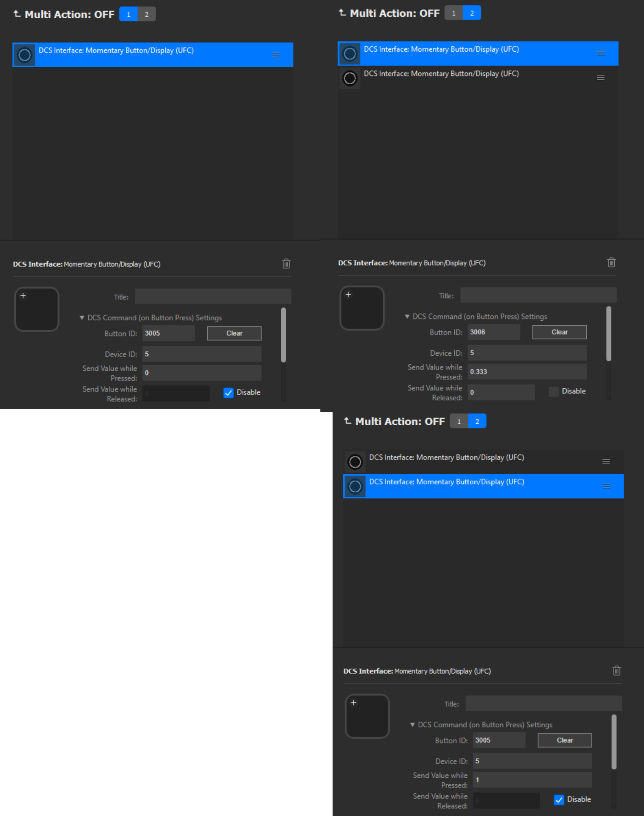This screenshot has width=644, height=816.
Task: Click circle icon of highlighted row in Pressed value 0 panel
Action: pos(24,55)
